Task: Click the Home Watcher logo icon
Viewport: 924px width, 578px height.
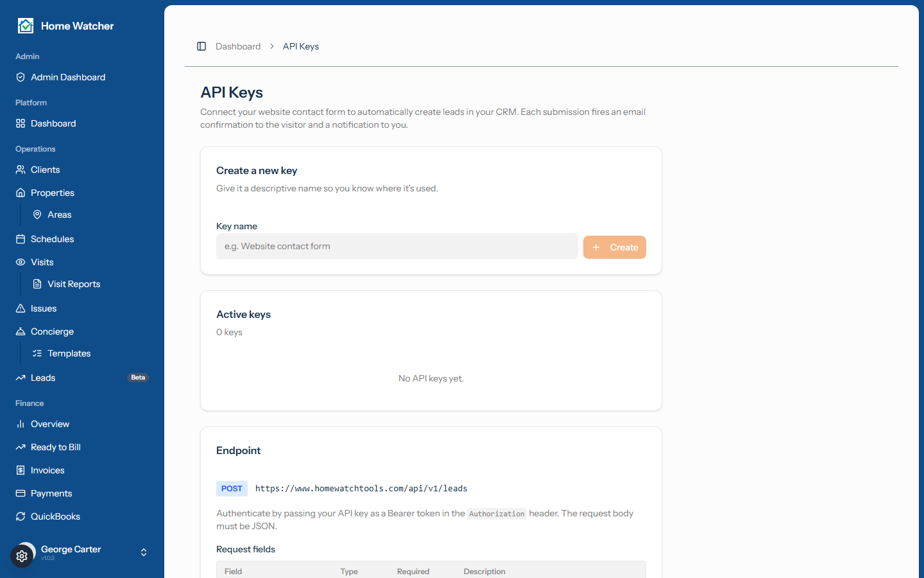Action: click(26, 26)
